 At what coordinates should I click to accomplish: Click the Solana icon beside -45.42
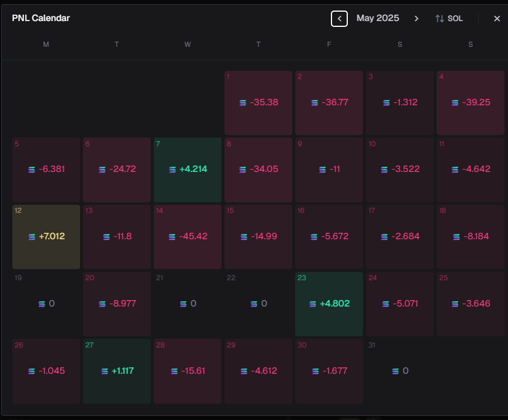point(172,237)
